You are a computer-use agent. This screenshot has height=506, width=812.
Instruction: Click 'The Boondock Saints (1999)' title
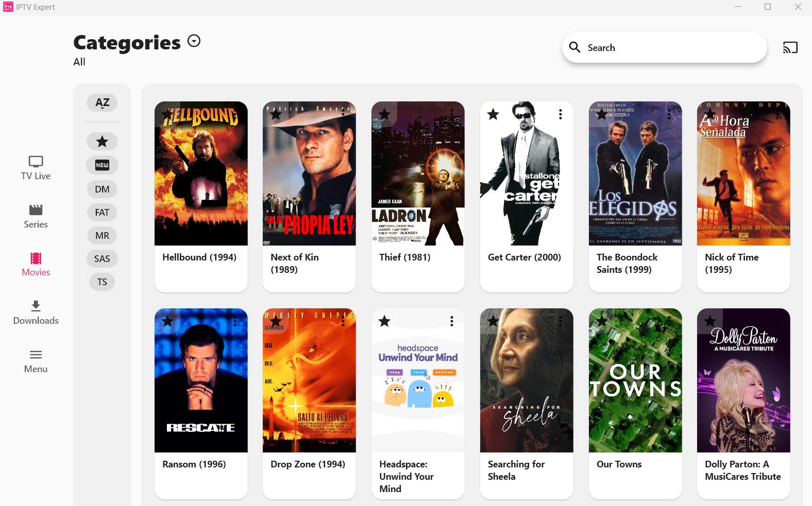[x=627, y=263]
